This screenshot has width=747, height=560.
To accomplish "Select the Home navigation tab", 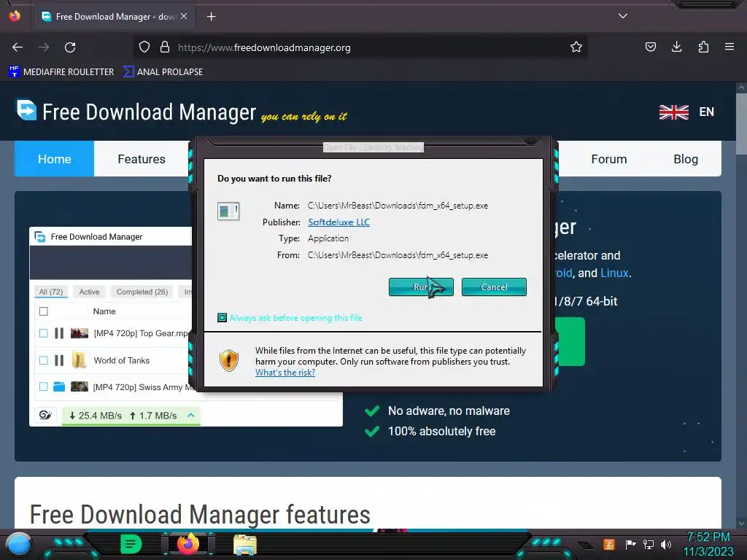I will point(54,159).
